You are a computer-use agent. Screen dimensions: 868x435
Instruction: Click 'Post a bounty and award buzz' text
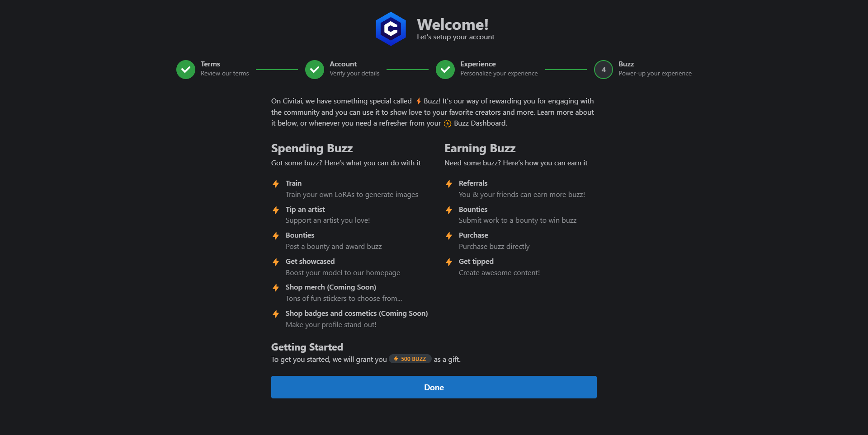pos(334,247)
